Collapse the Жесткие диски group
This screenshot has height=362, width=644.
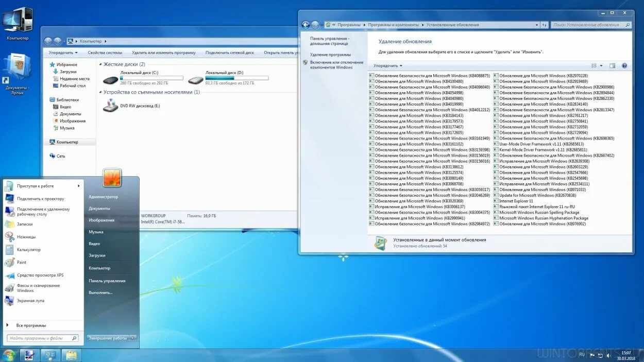[100, 64]
